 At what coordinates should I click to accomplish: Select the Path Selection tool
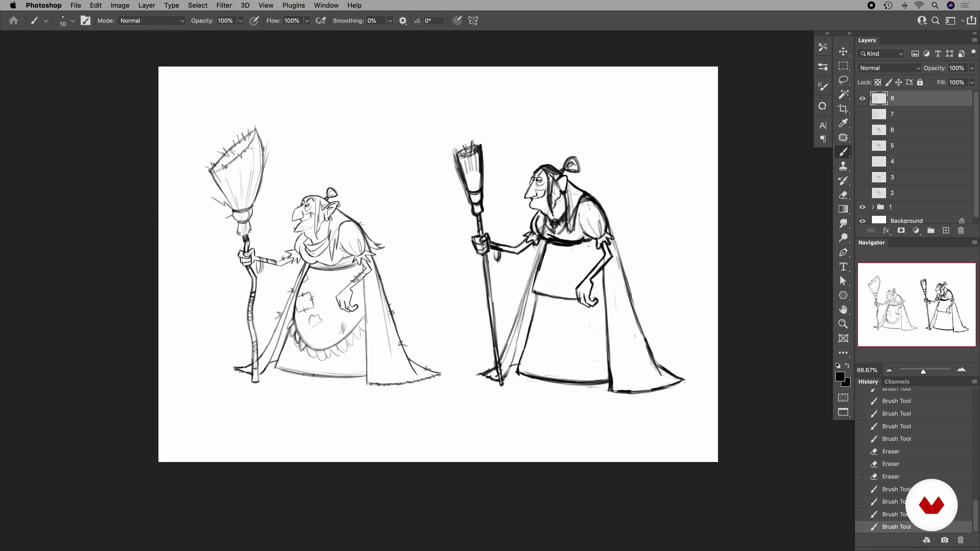(x=843, y=281)
